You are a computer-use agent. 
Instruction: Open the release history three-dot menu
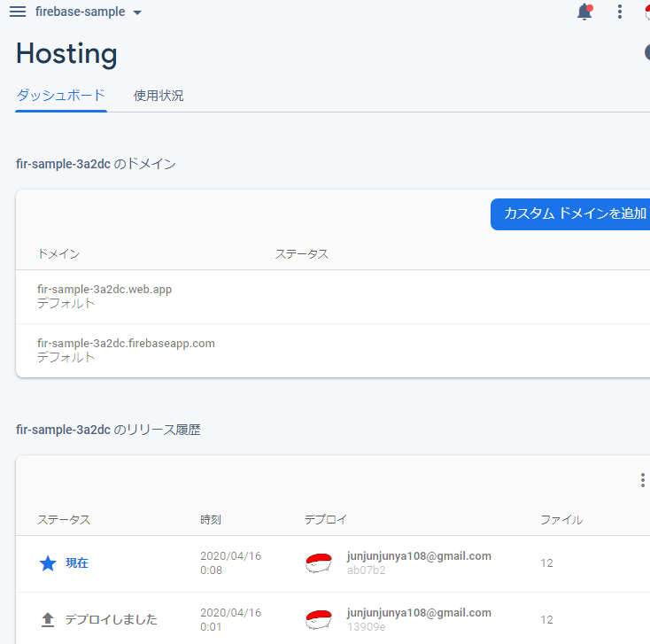[643, 480]
